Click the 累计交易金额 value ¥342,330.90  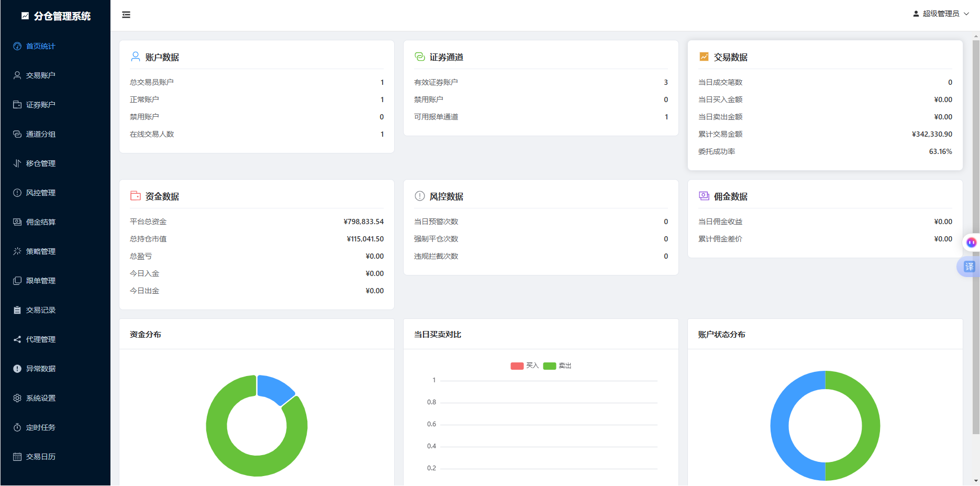(932, 134)
